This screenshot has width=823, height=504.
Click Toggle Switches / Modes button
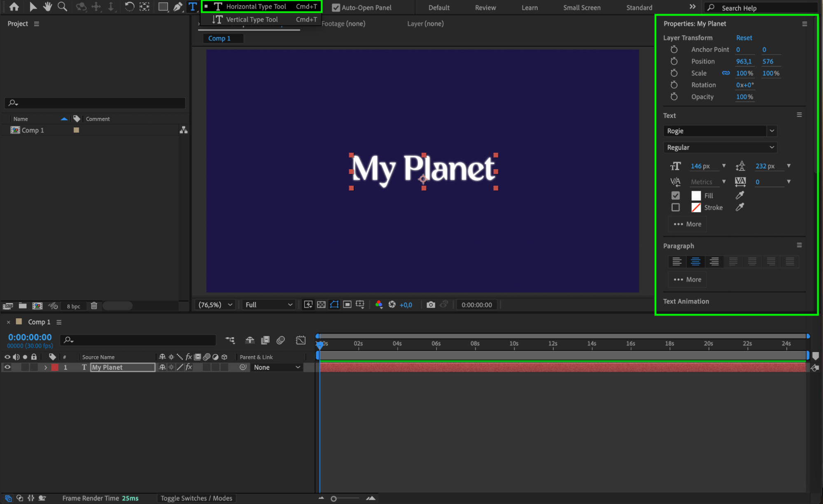tap(196, 498)
